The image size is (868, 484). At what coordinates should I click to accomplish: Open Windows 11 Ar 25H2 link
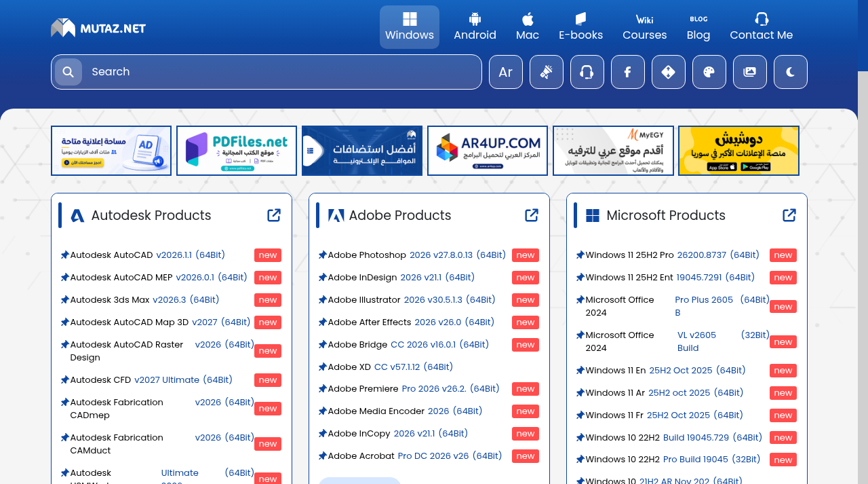pos(665,393)
